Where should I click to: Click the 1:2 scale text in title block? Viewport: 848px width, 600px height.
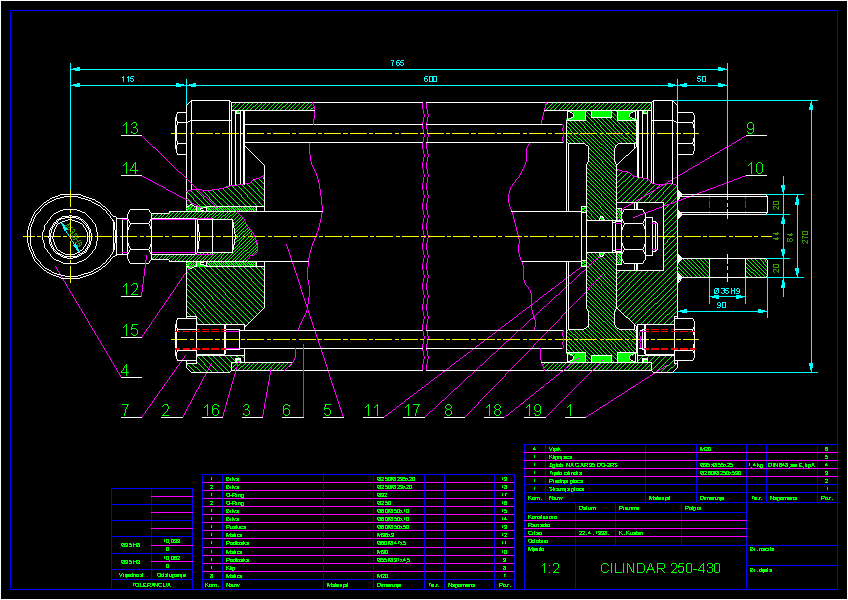550,569
